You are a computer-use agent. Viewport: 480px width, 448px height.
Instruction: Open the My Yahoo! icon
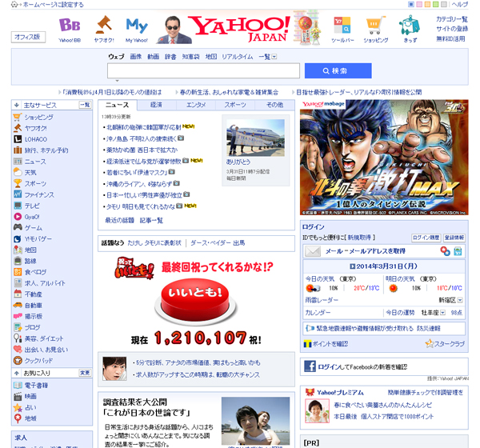tap(136, 26)
